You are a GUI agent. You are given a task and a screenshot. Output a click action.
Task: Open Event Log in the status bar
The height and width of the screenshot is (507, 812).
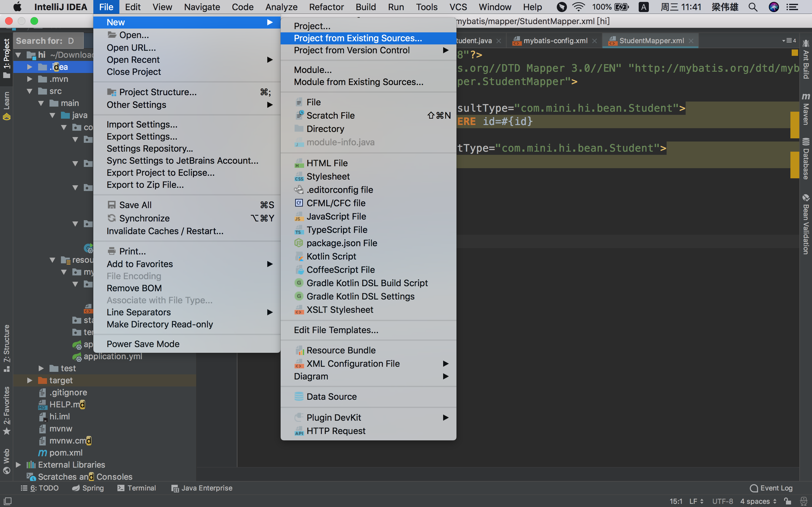point(771,488)
